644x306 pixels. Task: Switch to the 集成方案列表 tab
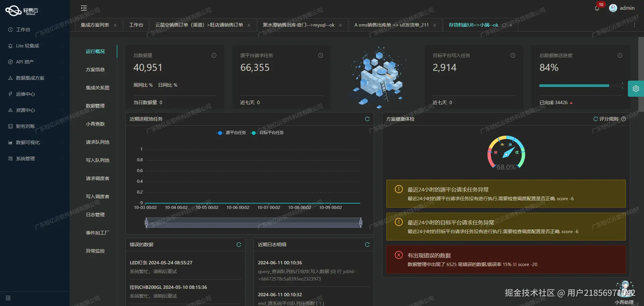tap(95, 25)
